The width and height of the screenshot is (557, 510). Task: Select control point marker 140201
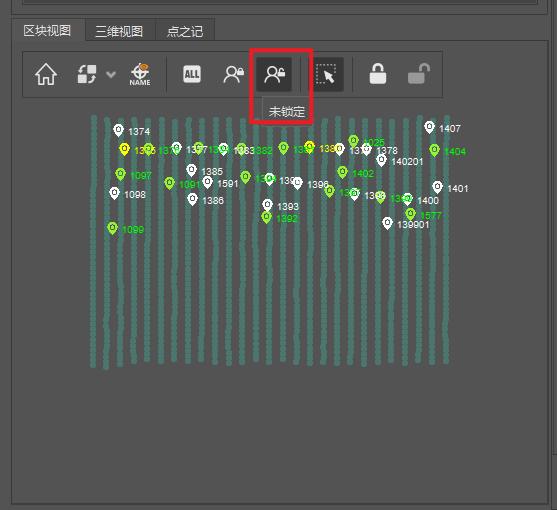tap(381, 160)
